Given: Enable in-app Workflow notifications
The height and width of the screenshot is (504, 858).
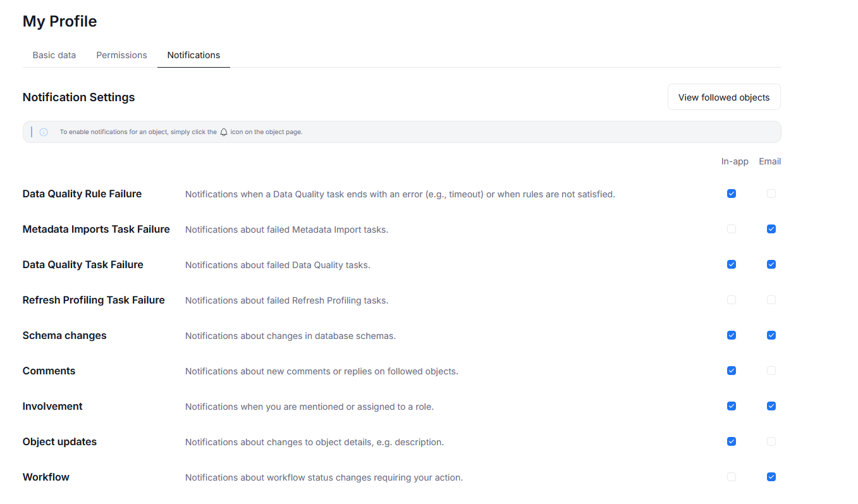Looking at the screenshot, I should [x=732, y=477].
